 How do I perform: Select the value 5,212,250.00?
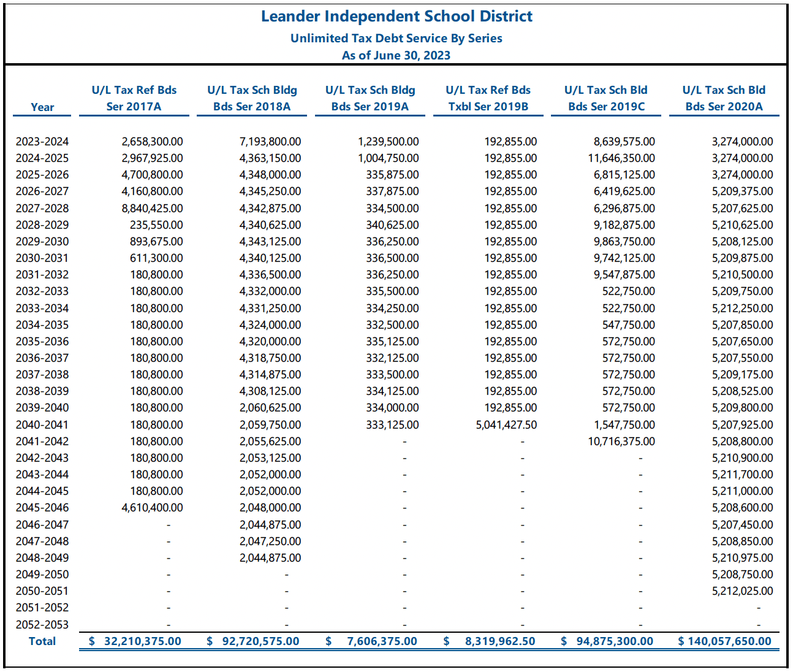pos(743,308)
